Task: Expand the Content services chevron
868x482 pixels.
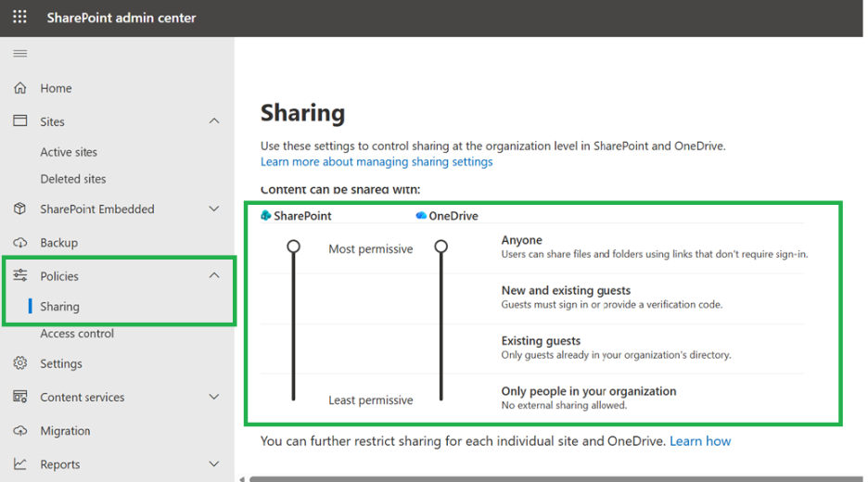Action: coord(214,397)
